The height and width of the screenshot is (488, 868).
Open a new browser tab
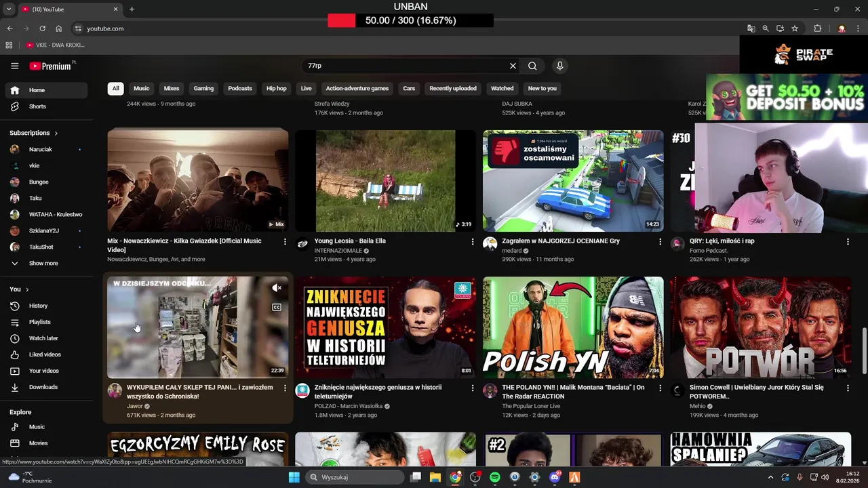point(132,9)
